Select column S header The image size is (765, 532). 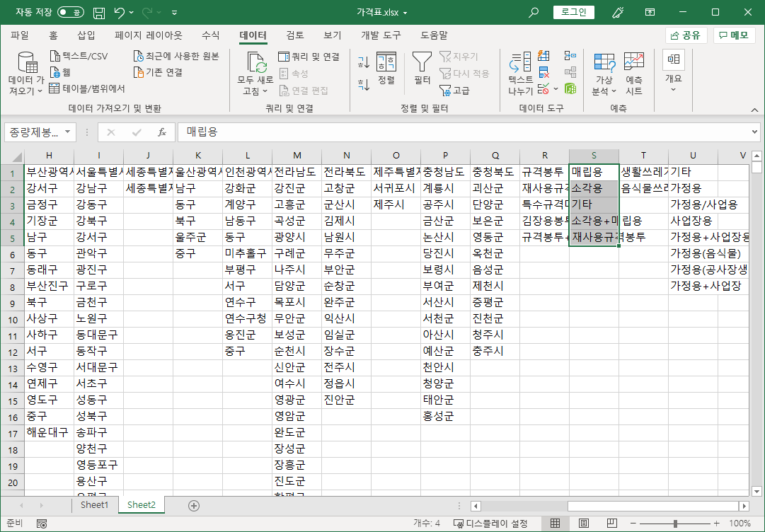[x=594, y=156]
